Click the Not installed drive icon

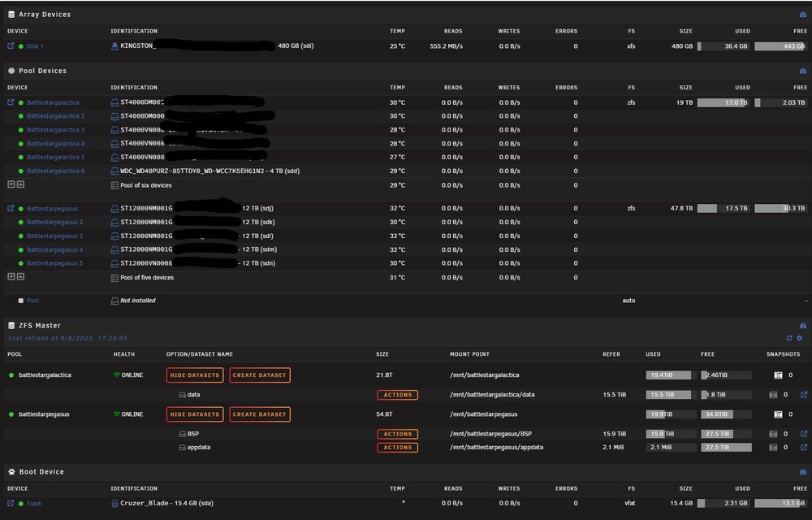click(114, 301)
